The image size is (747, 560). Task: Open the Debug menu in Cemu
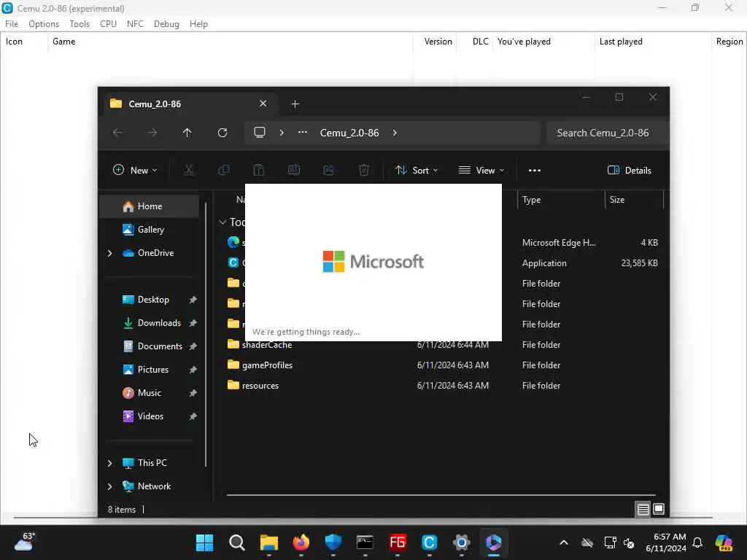pos(166,24)
